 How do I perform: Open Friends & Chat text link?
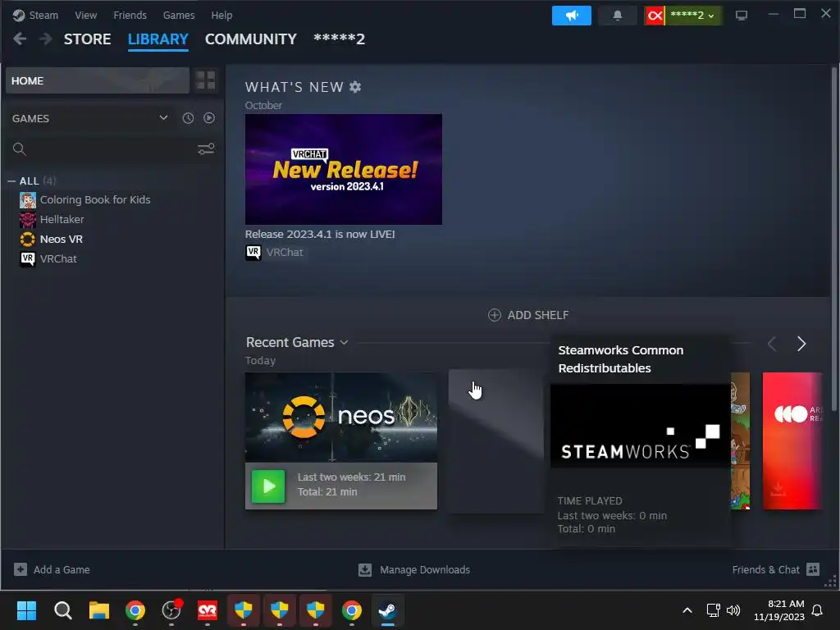pyautogui.click(x=765, y=569)
